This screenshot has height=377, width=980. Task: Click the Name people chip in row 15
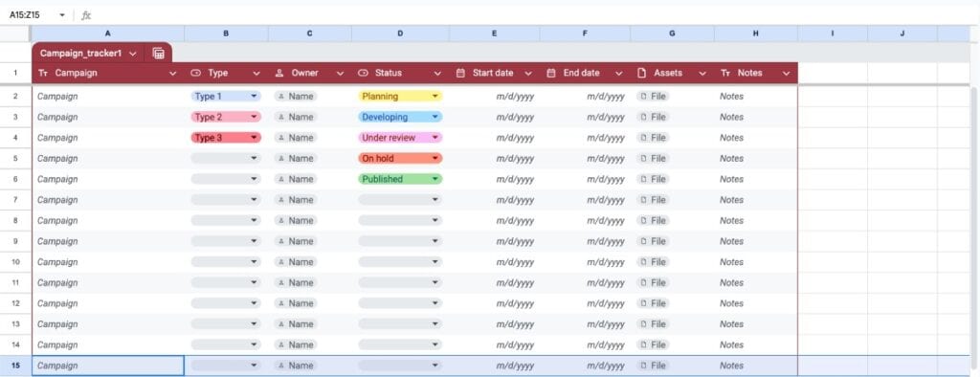click(295, 366)
